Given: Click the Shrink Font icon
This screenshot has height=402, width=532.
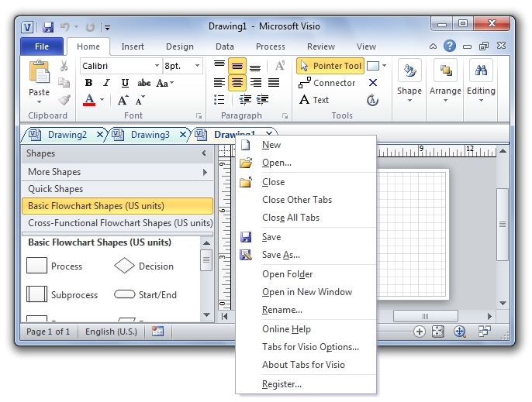Looking at the screenshot, I should tap(140, 100).
